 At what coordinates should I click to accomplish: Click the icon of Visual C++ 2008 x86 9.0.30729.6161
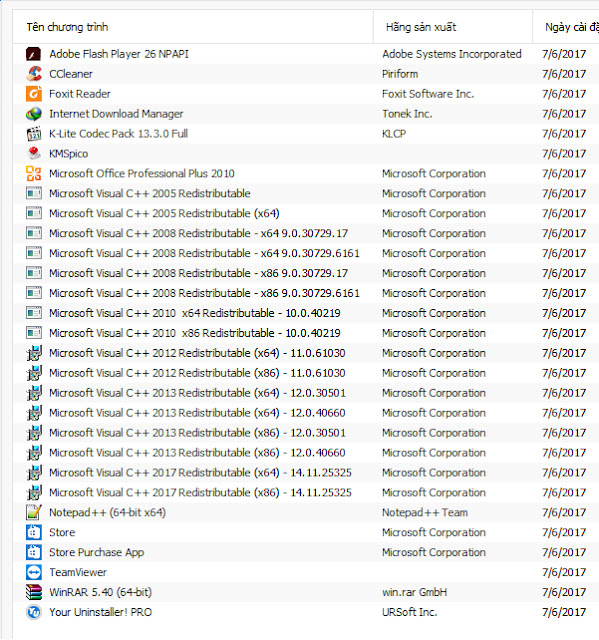pos(33,293)
